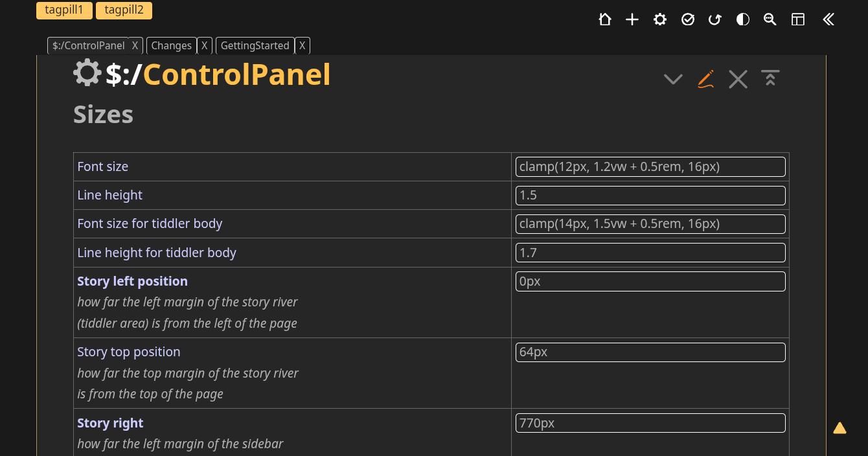Create a new tiddler with plus icon
This screenshot has height=456, width=868.
coord(632,19)
